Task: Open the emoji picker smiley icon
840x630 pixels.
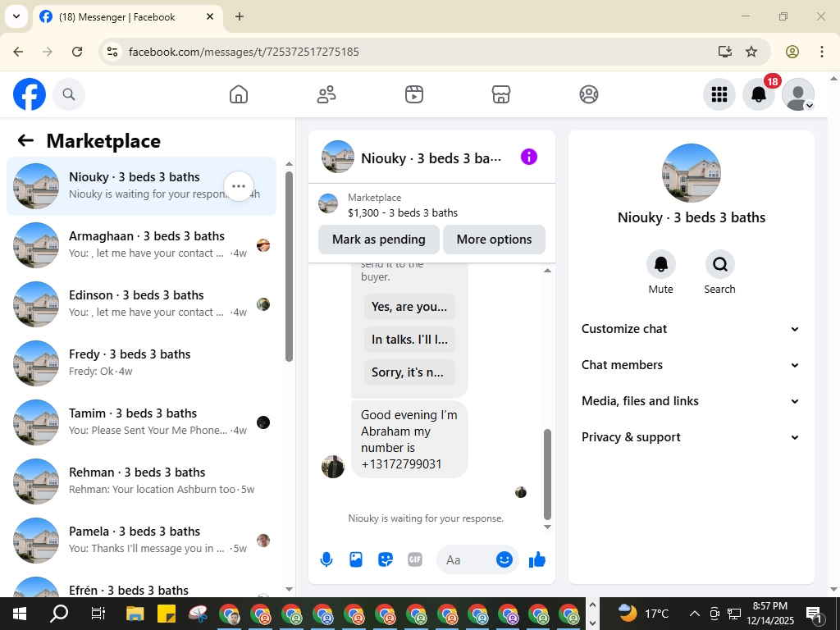Action: [504, 559]
